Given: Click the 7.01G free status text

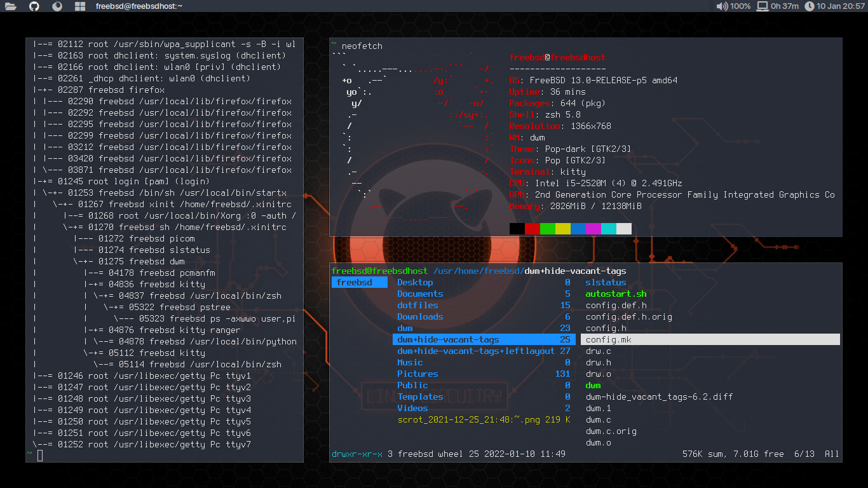Looking at the screenshot, I should pyautogui.click(x=759, y=454).
